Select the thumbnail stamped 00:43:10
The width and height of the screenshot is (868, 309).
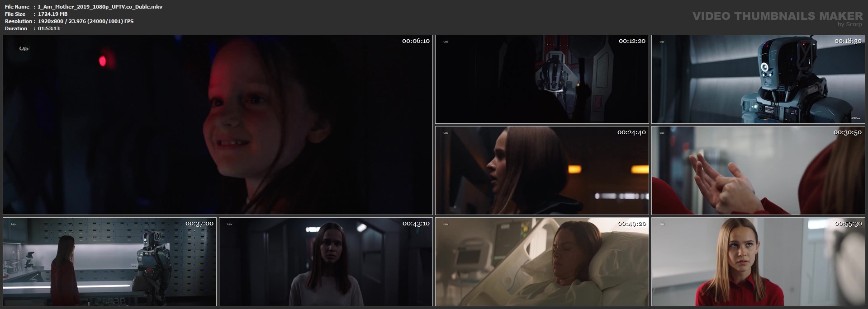point(326,262)
